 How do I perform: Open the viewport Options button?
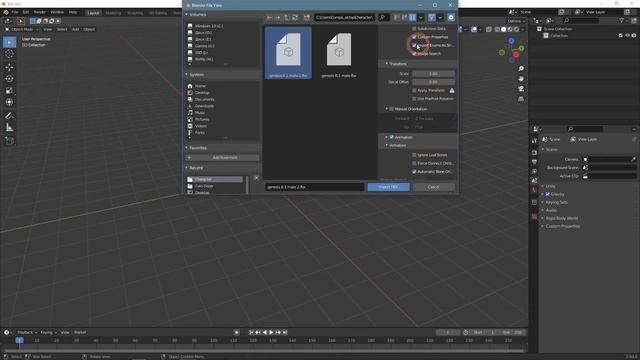point(516,21)
